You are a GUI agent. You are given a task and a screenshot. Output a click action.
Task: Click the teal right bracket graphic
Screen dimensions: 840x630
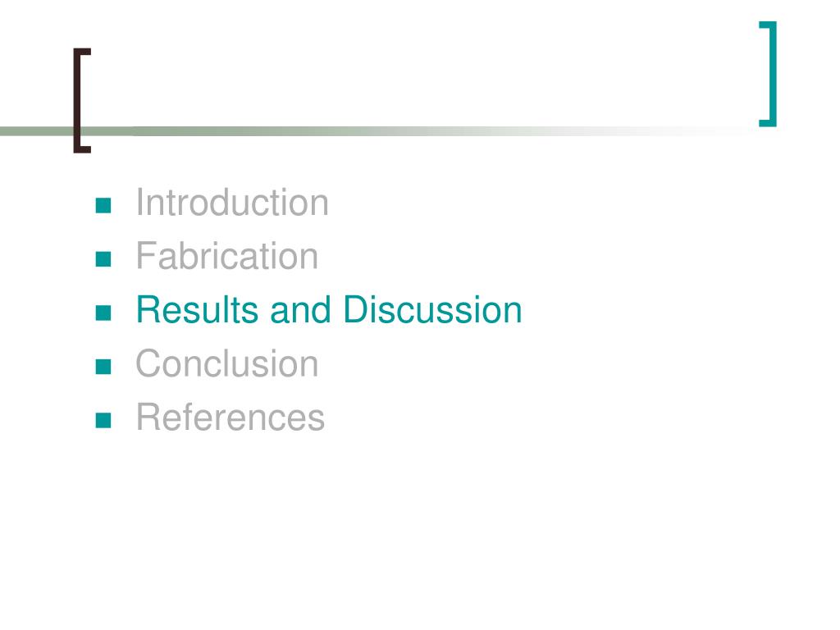pos(768,74)
